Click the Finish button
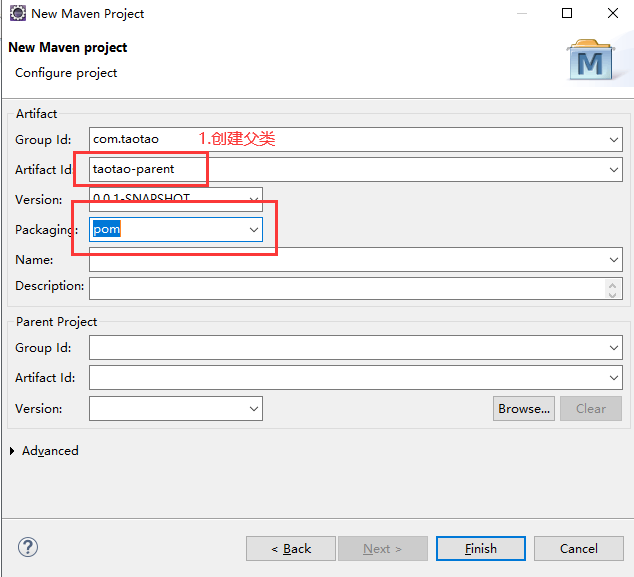Image resolution: width=634 pixels, height=577 pixels. (481, 549)
